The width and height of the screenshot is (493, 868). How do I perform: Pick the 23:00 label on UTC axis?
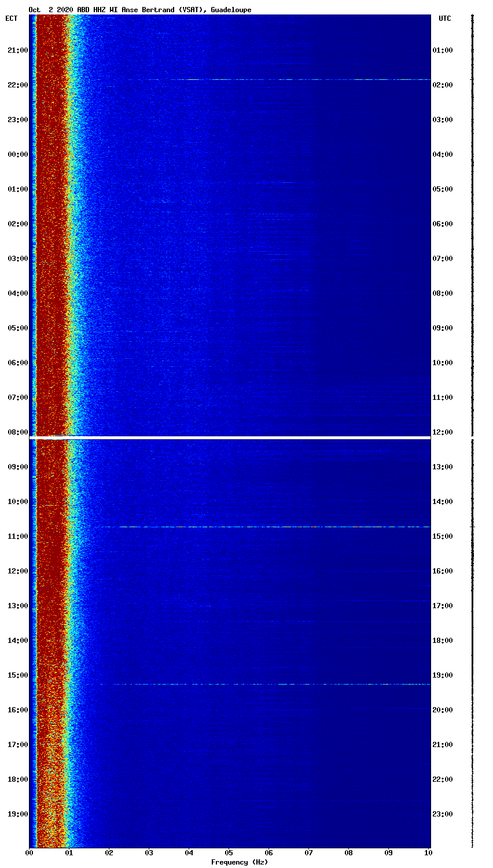pos(443,814)
